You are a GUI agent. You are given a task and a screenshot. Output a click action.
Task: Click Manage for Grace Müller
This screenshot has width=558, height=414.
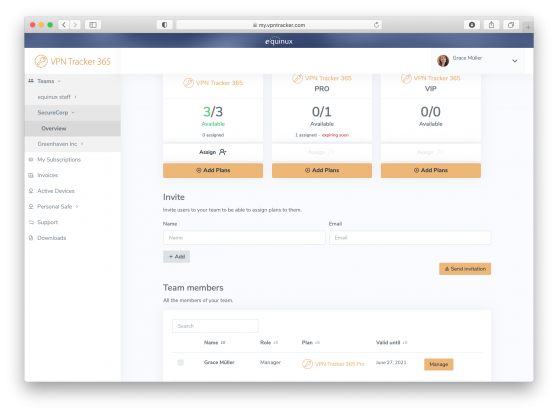click(x=438, y=364)
